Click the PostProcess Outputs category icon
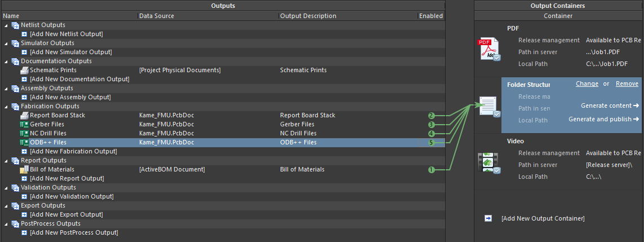This screenshot has height=242, width=644. point(15,224)
